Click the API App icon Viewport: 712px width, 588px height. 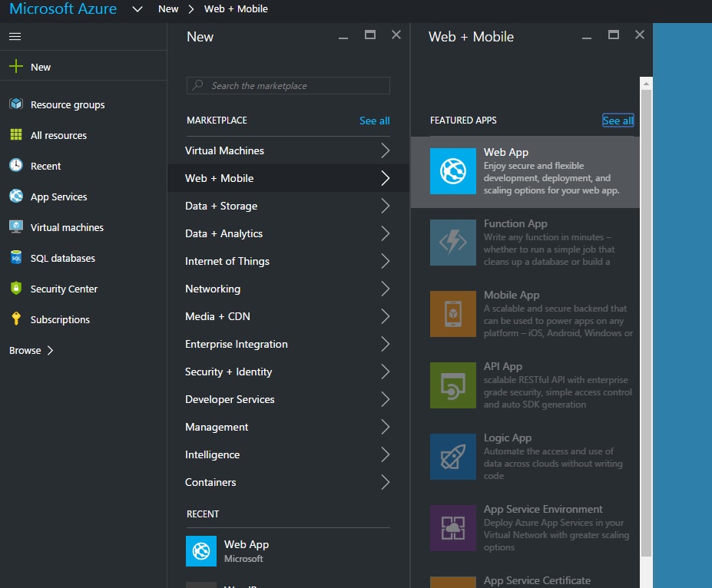452,385
